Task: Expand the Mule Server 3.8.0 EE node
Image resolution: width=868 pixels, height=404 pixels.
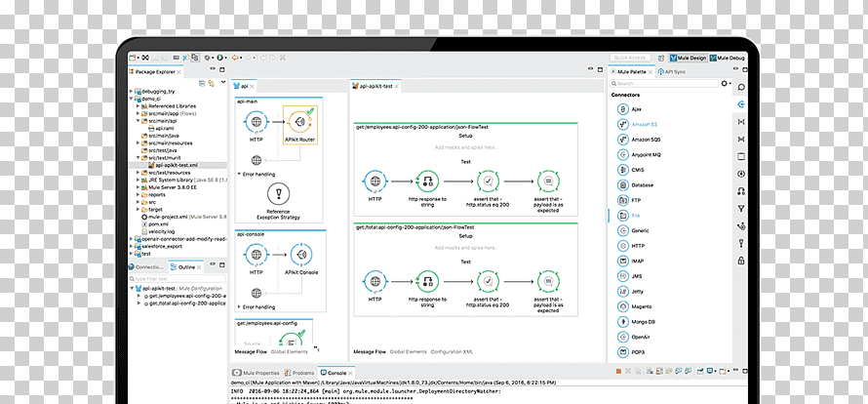Action: coord(138,187)
